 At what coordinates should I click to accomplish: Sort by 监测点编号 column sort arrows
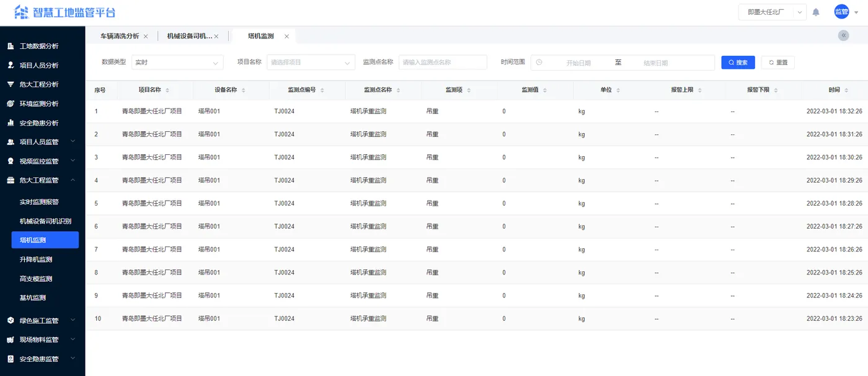(x=322, y=90)
